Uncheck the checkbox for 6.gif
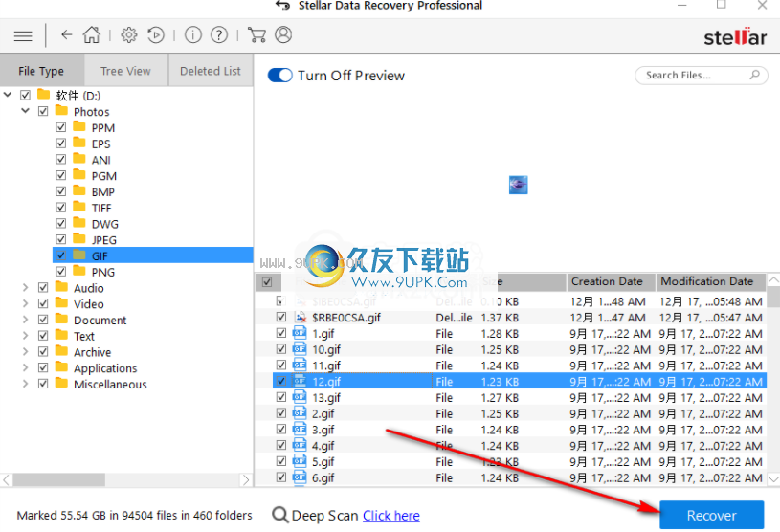Image resolution: width=780 pixels, height=532 pixels. pyautogui.click(x=281, y=477)
